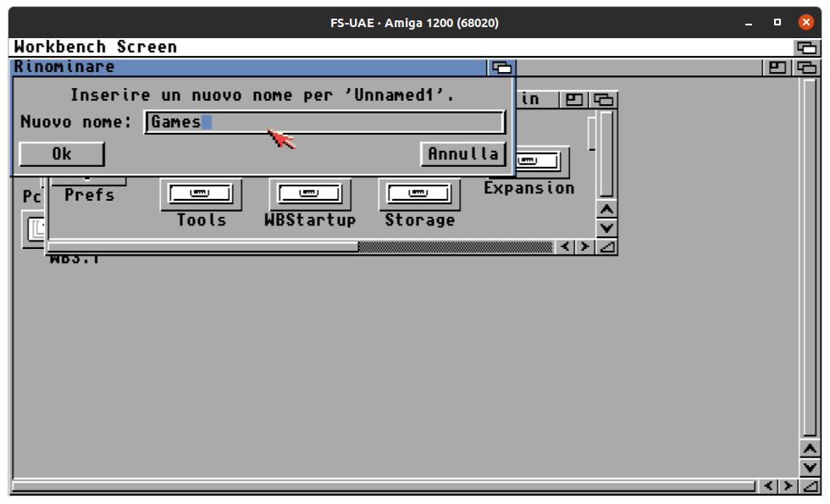Close the FS-UAE emulator window

805,22
